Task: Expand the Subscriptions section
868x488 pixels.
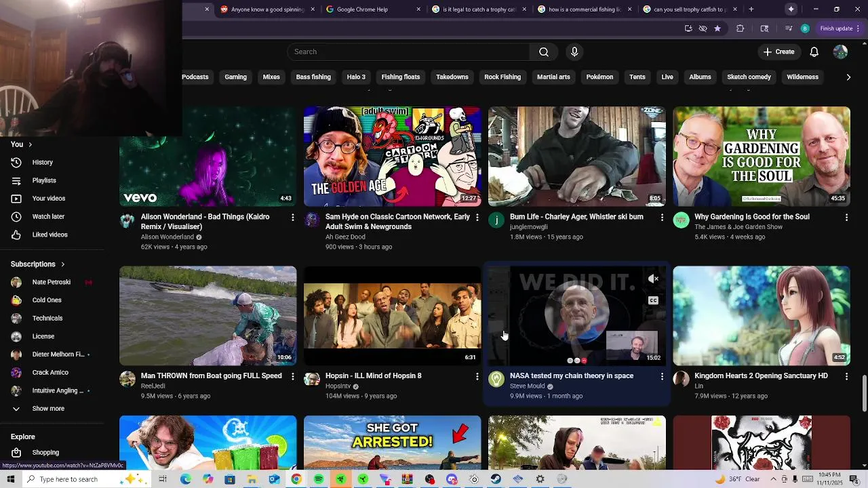Action: pyautogui.click(x=38, y=264)
